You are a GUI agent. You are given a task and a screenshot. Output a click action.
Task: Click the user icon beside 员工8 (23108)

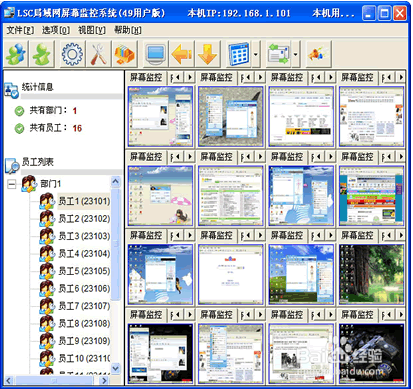pyautogui.click(x=47, y=323)
